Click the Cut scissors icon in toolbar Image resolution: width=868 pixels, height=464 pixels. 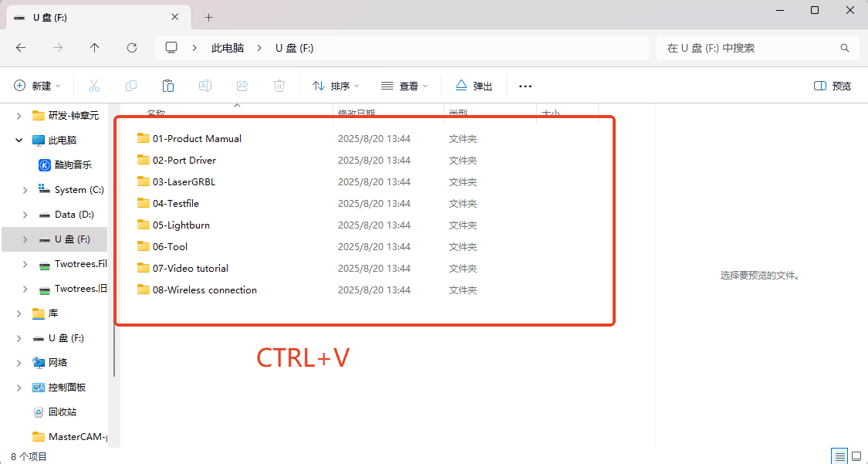tap(94, 86)
